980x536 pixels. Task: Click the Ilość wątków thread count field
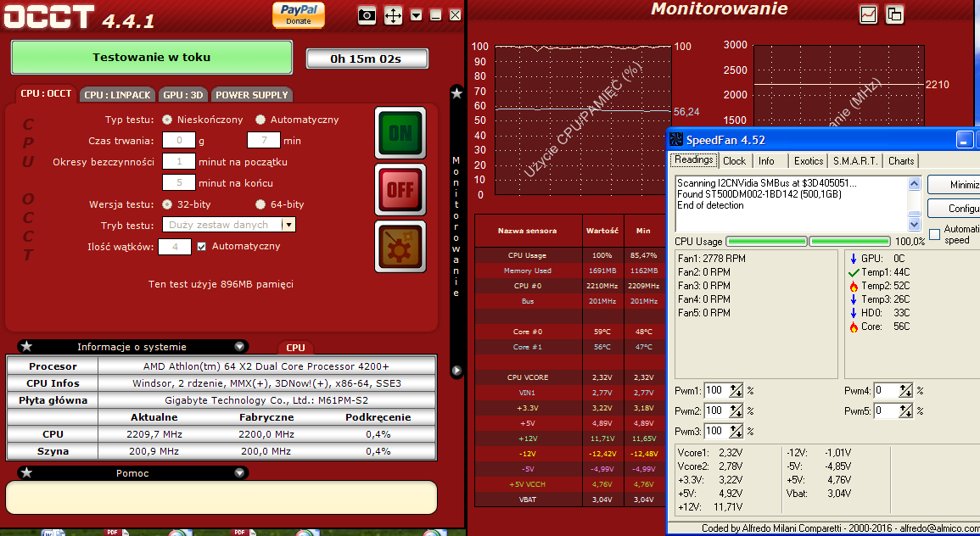pos(175,247)
